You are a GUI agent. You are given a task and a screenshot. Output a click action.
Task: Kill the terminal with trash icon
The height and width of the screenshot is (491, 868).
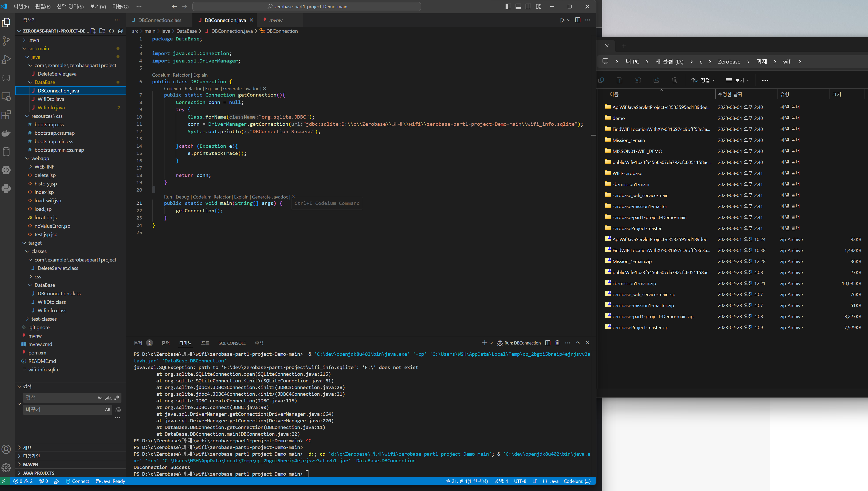click(557, 343)
